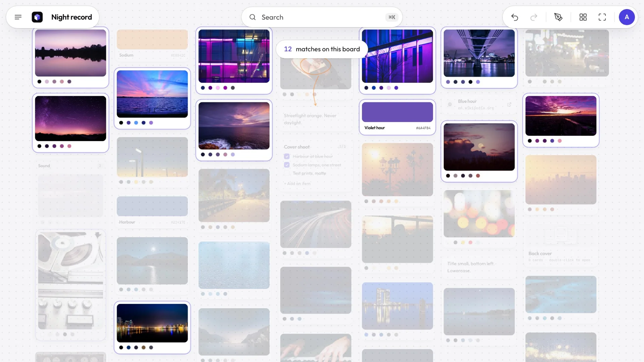This screenshot has width=644, height=362.
Task: Open the pink lake sunset photo
Action: 70,53
